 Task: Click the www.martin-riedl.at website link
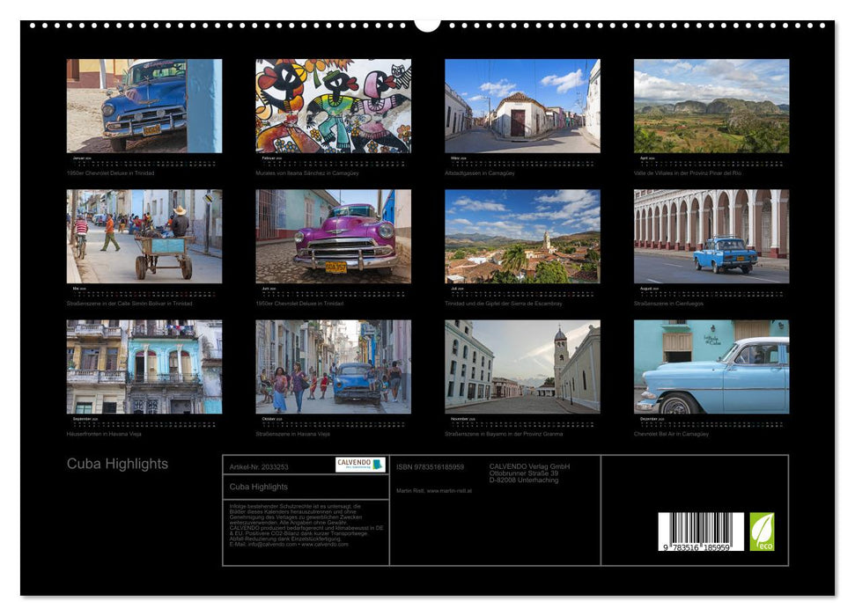click(x=450, y=492)
